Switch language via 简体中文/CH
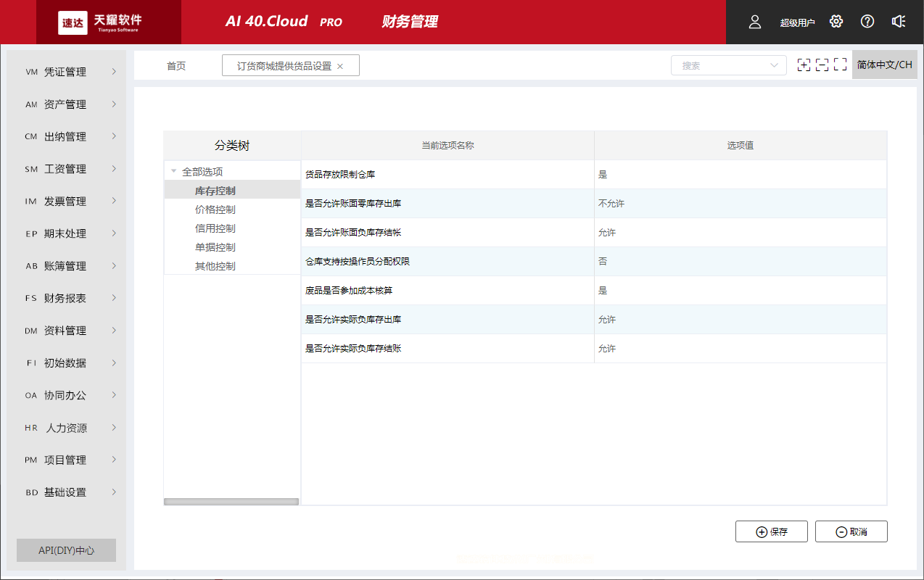 click(884, 65)
